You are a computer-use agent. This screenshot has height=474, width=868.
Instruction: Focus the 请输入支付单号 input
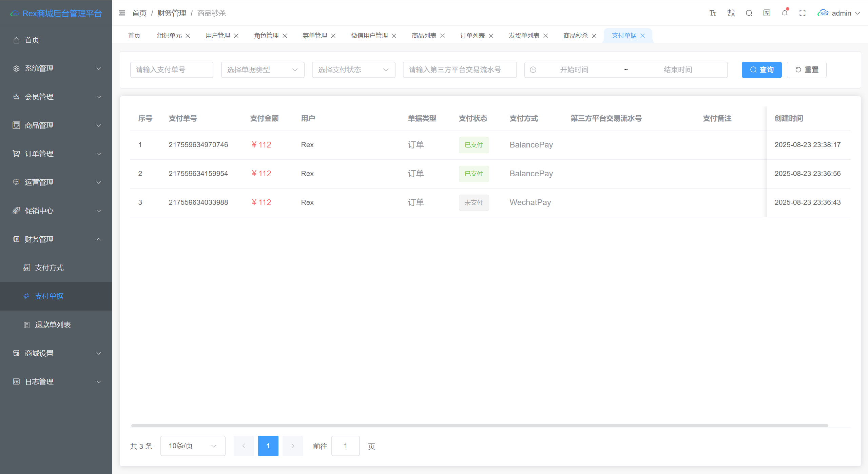point(172,70)
